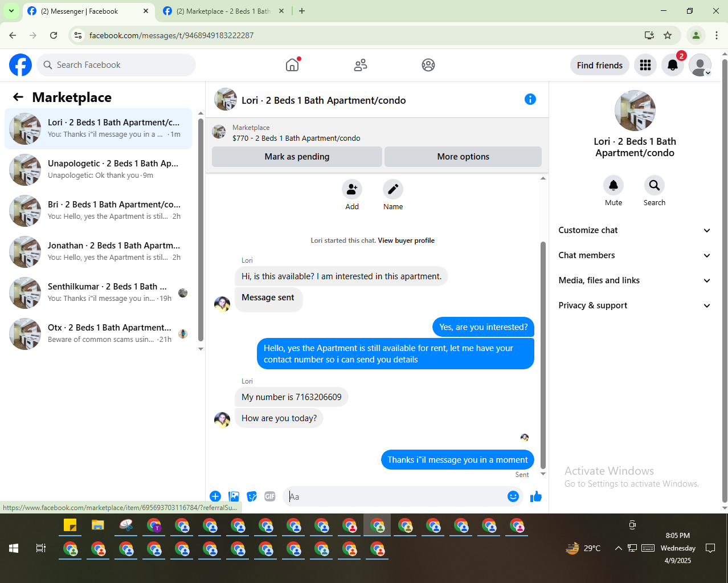The width and height of the screenshot is (728, 583).
Task: Close the Marketplace browser tab
Action: tap(281, 11)
